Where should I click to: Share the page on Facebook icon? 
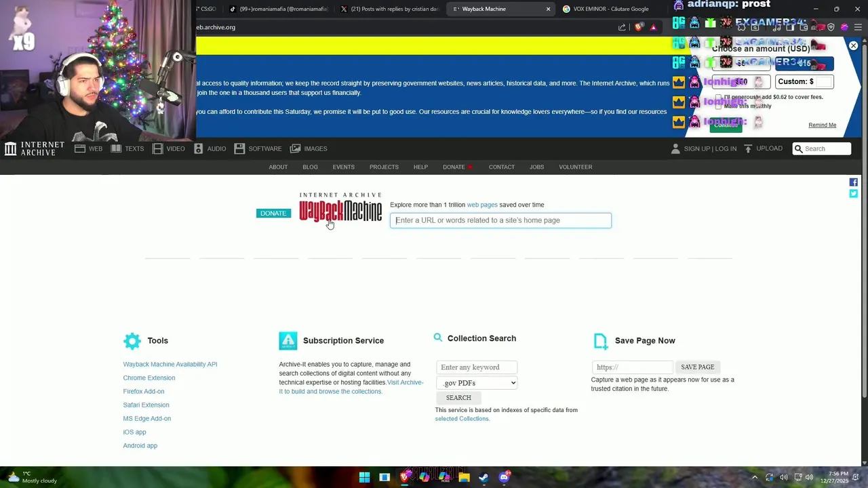853,182
